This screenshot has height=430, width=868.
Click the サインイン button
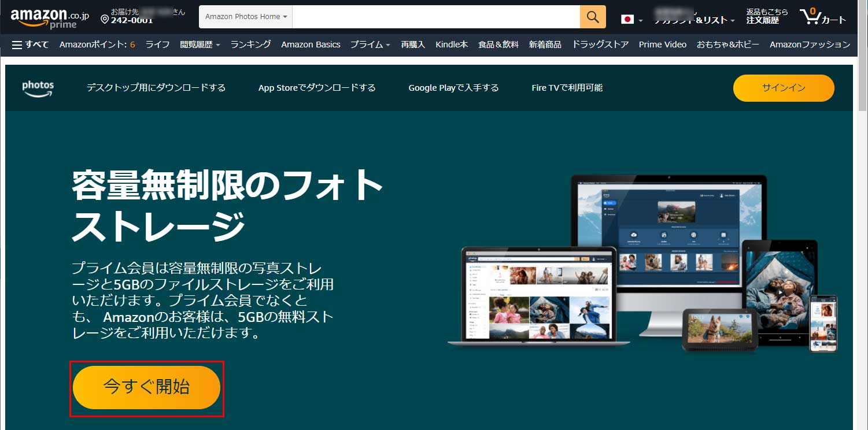pyautogui.click(x=783, y=88)
